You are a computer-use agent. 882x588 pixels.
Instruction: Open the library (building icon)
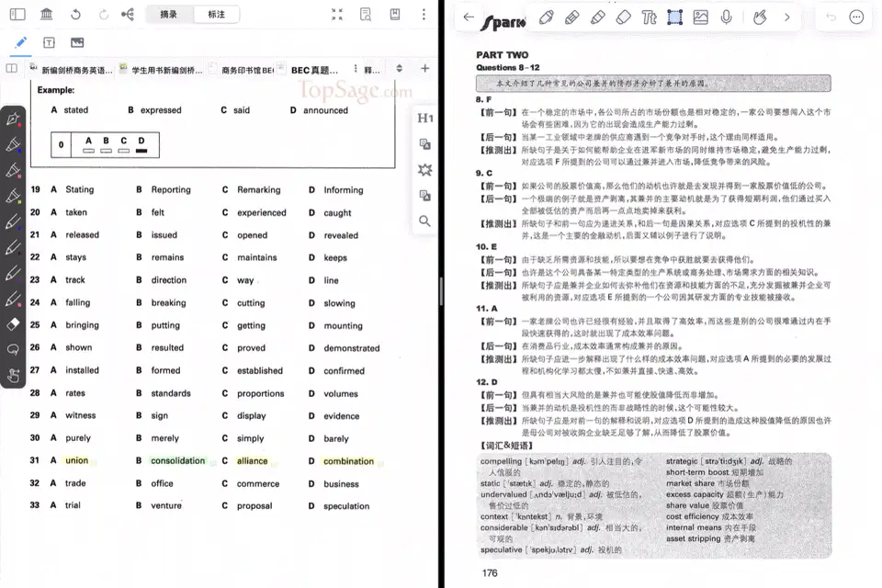coord(47,14)
